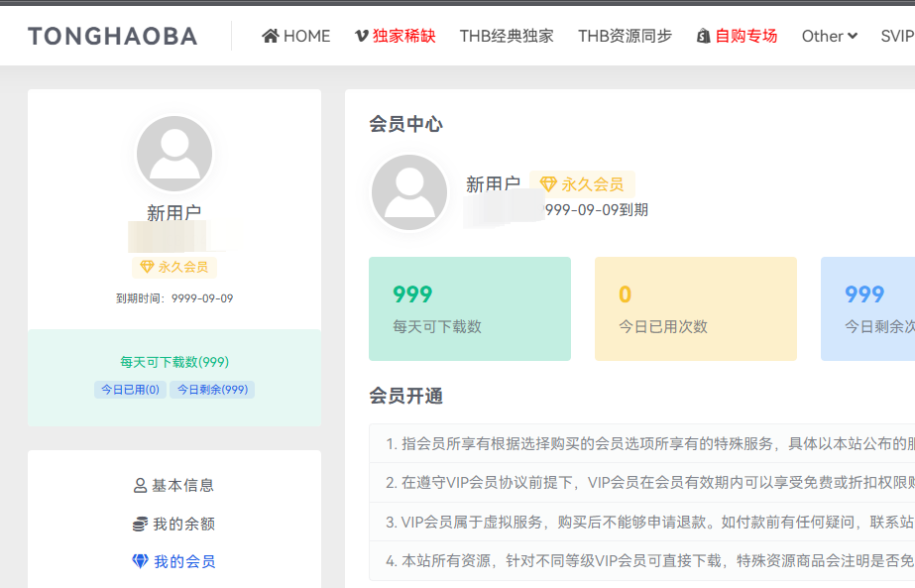The width and height of the screenshot is (915, 588).
Task: Click the 新用户 name in member center
Action: (x=493, y=184)
